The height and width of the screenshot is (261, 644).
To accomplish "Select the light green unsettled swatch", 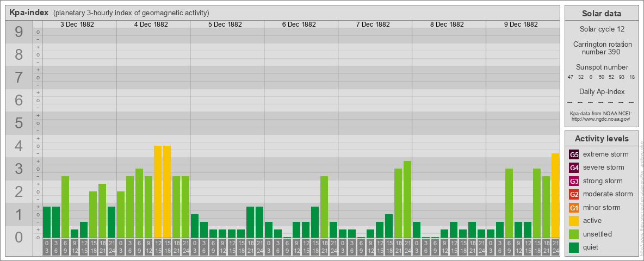I will pyautogui.click(x=574, y=234).
